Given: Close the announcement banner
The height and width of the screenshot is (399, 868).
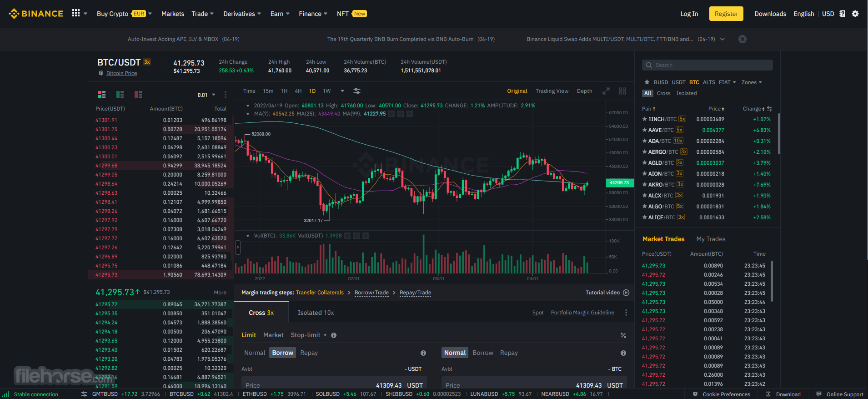Looking at the screenshot, I should (743, 39).
